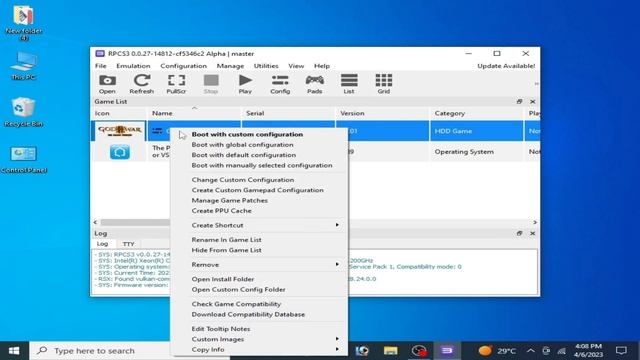Click the HDD Game category cell
The width and height of the screenshot is (640, 360).
point(476,131)
